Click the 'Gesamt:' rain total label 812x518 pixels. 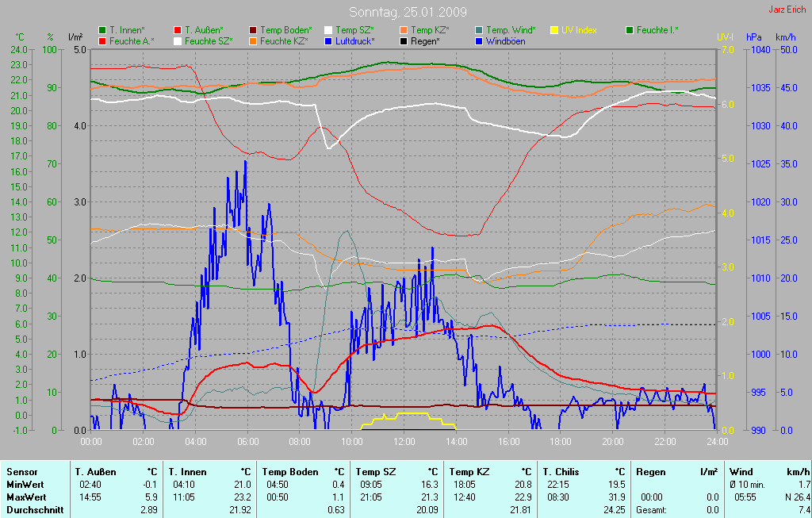652,510
